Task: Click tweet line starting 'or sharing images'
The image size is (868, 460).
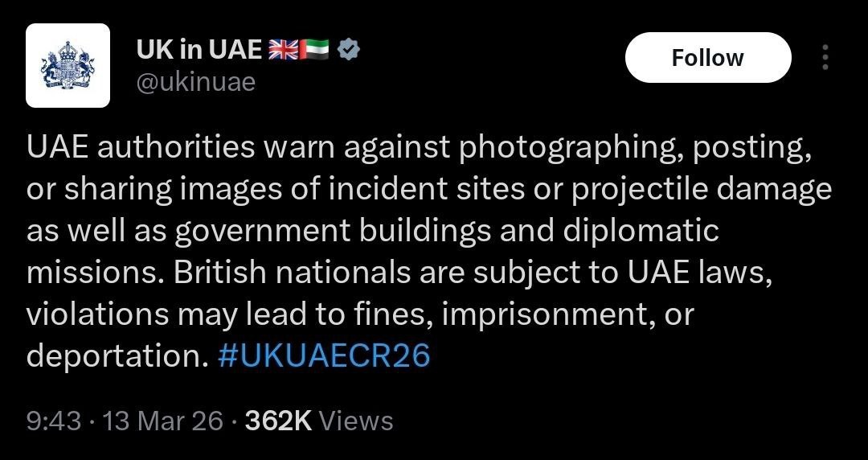Action: pos(429,190)
